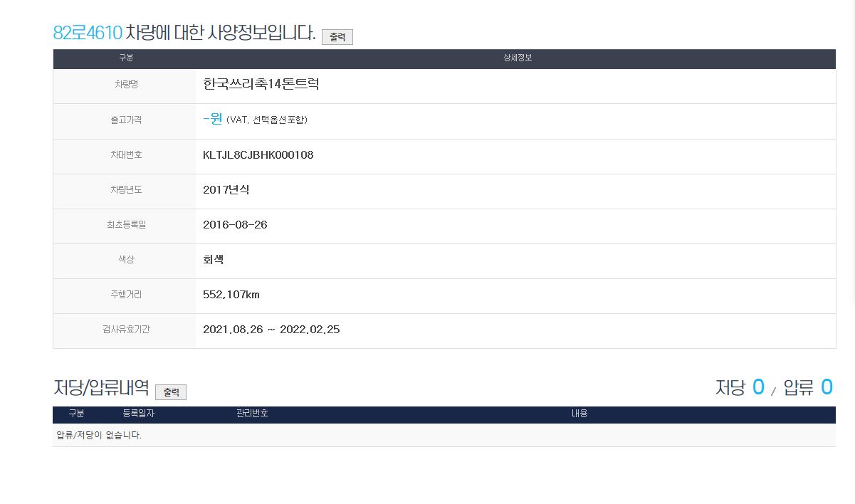This screenshot has height=504, width=855.
Task: Click the 등록일자 column header
Action: click(138, 414)
